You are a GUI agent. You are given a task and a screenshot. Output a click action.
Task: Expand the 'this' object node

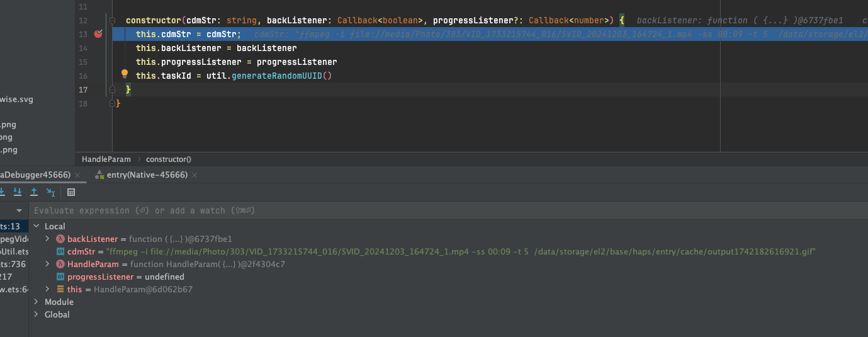pyautogui.click(x=48, y=289)
